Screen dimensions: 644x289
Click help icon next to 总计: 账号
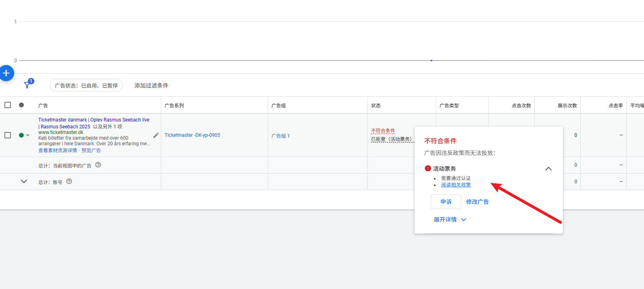click(x=69, y=182)
